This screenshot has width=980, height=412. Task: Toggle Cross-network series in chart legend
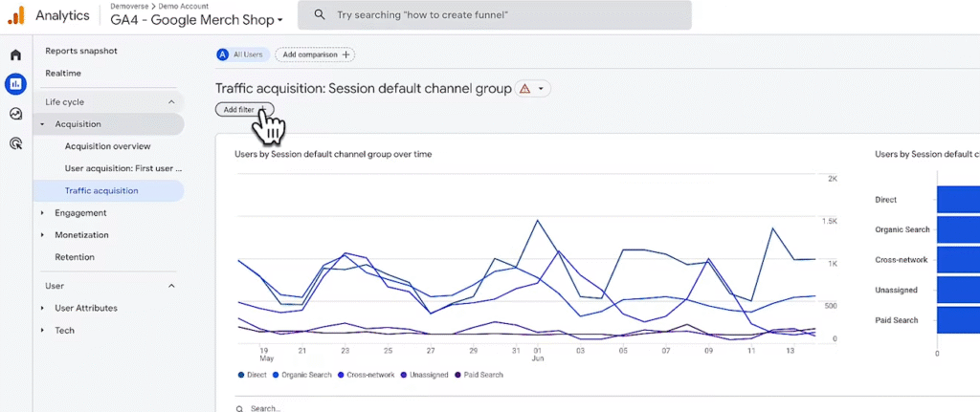pyautogui.click(x=366, y=375)
